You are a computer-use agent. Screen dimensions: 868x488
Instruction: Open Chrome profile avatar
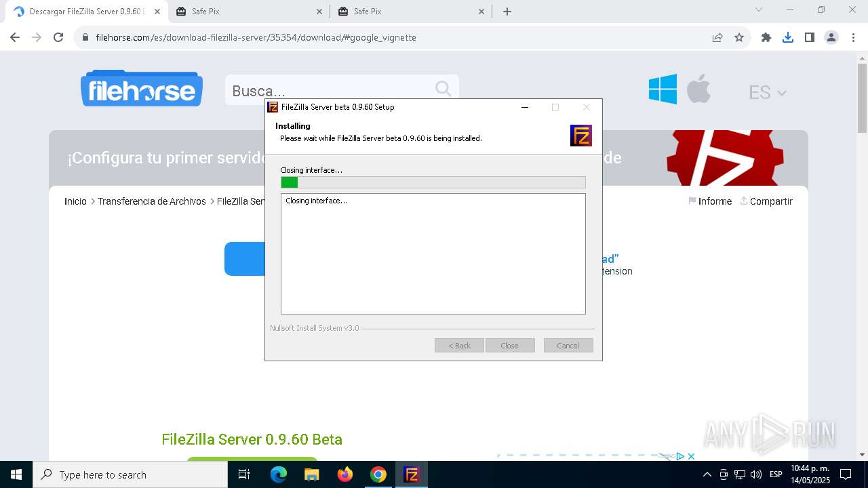tap(831, 37)
